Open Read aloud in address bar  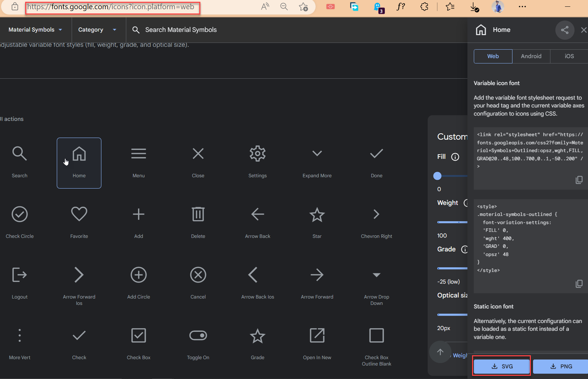[x=265, y=7]
